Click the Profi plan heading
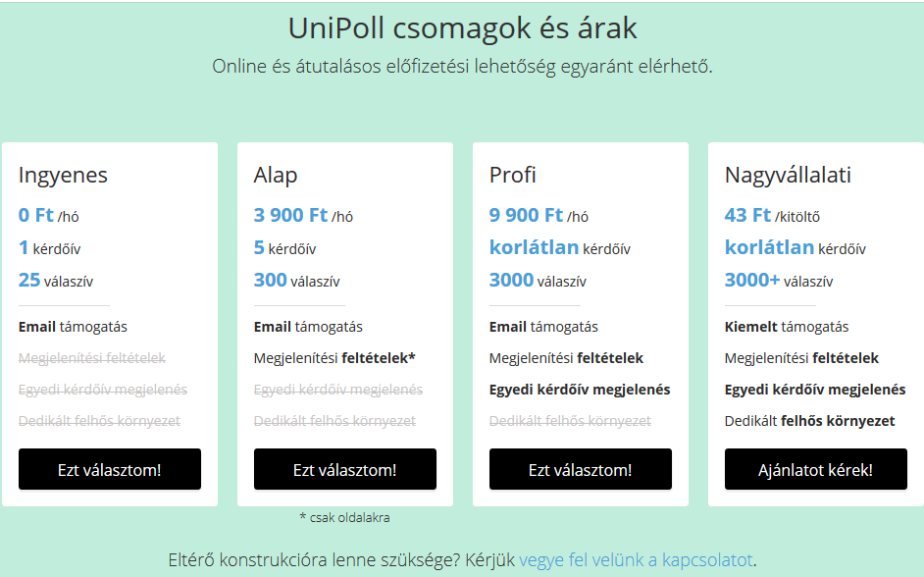The image size is (924, 577). [513, 175]
